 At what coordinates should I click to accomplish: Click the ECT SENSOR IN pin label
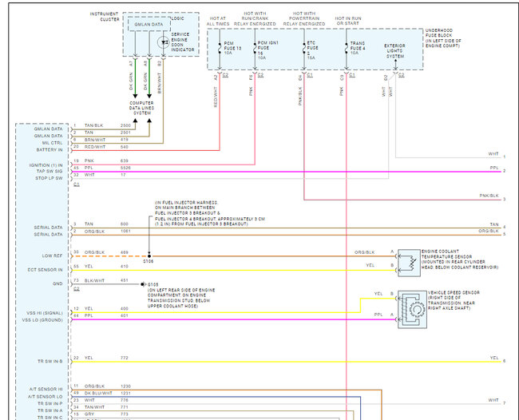[x=45, y=270]
